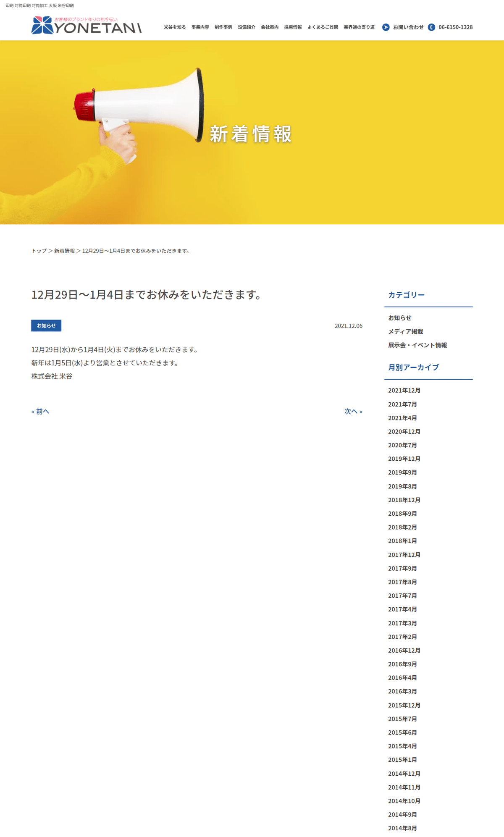Open the 2018年1月 archive

point(402,541)
